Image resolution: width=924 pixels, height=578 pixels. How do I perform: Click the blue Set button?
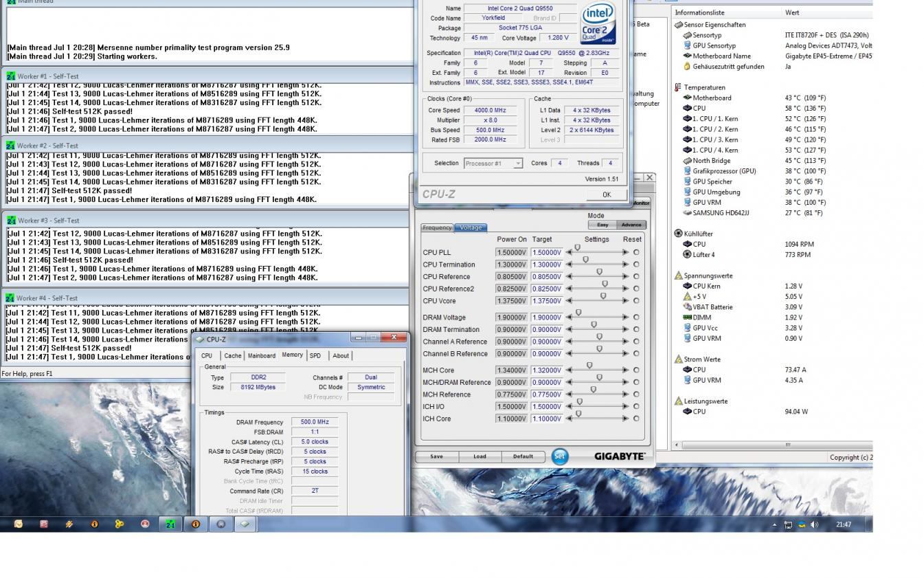coord(560,456)
